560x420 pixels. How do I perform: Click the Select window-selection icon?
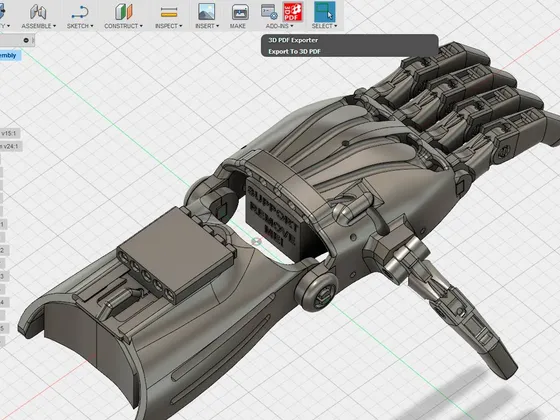[x=324, y=12]
